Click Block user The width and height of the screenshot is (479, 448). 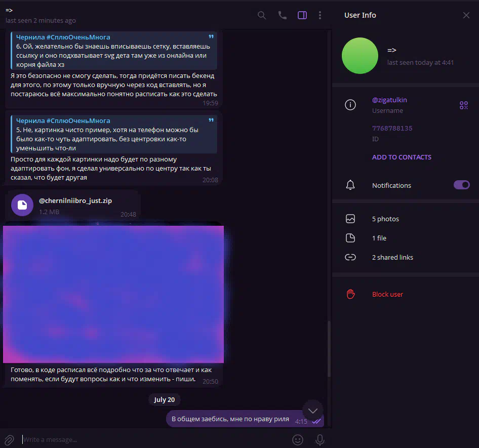click(387, 295)
